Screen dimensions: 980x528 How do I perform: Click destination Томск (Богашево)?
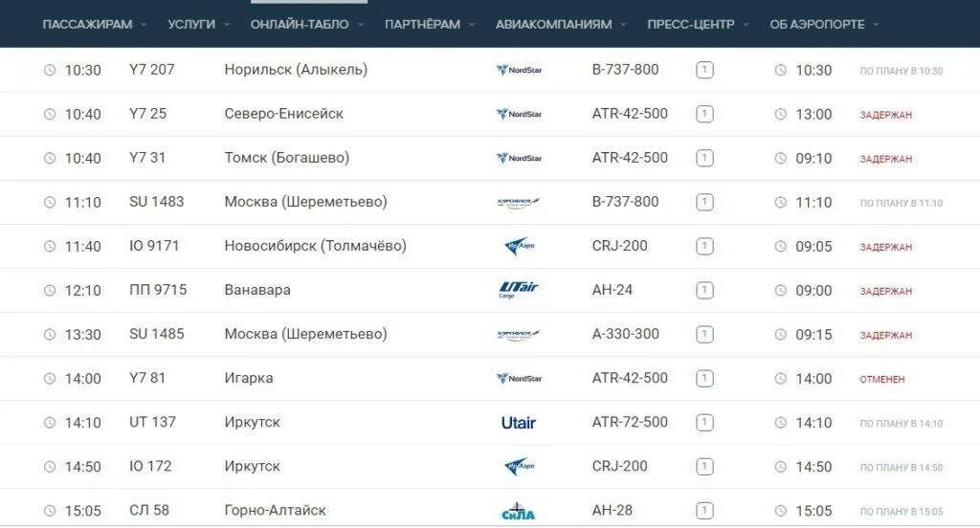click(287, 158)
